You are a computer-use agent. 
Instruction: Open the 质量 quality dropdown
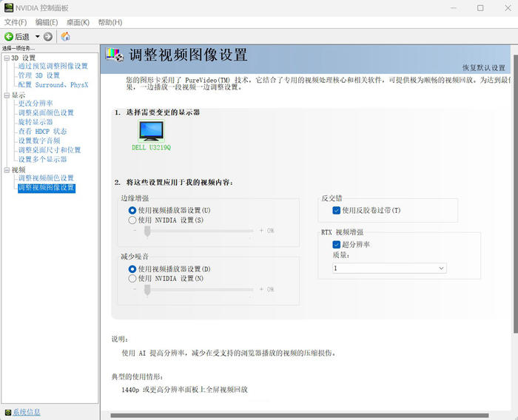[389, 268]
